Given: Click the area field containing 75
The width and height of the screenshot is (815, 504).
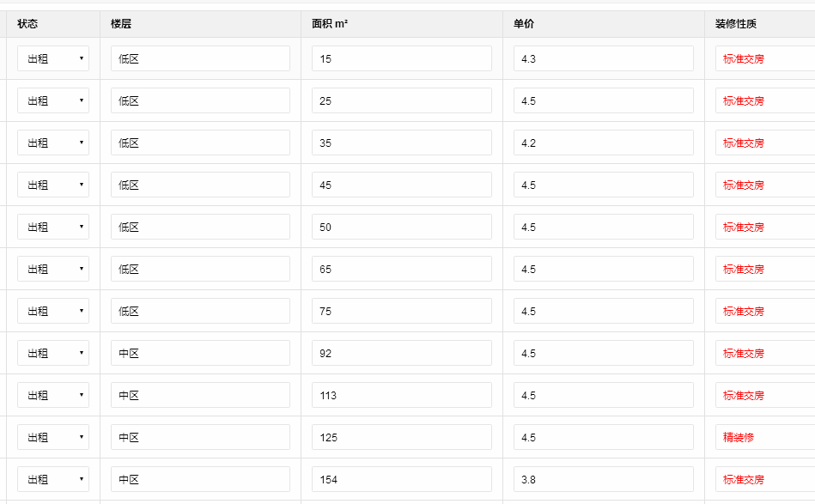Looking at the screenshot, I should click(x=401, y=311).
